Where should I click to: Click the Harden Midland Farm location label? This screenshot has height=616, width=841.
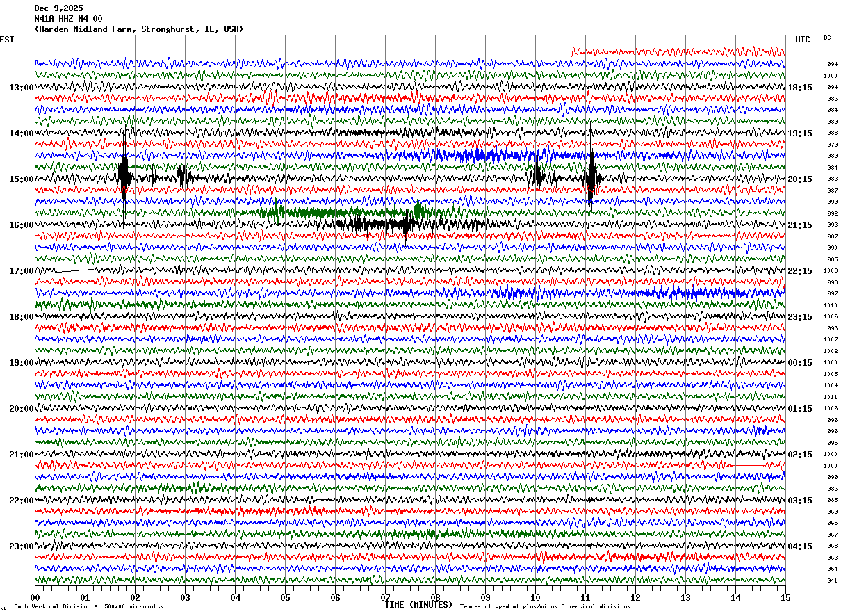click(139, 29)
